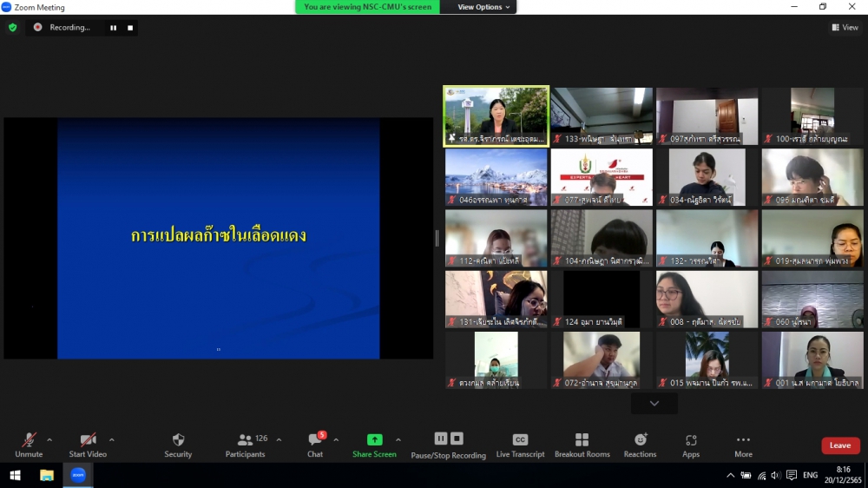Open the Participants panel
The width and height of the screenshot is (868, 488).
click(x=246, y=440)
